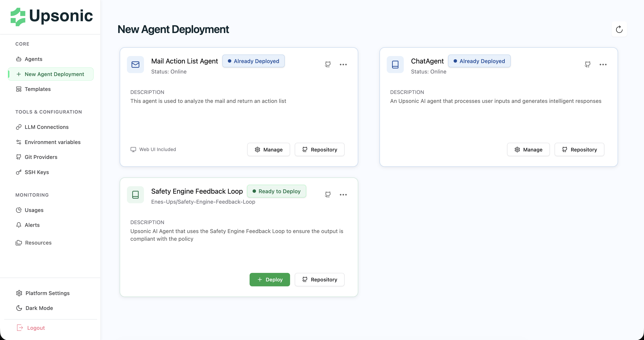Open Repository for ChatAgent
This screenshot has width=644, height=340.
(x=579, y=150)
